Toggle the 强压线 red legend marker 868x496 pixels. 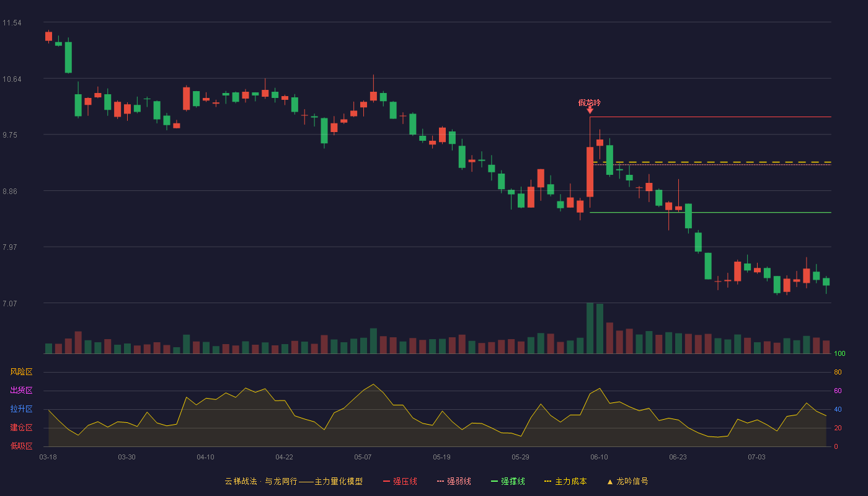(387, 481)
